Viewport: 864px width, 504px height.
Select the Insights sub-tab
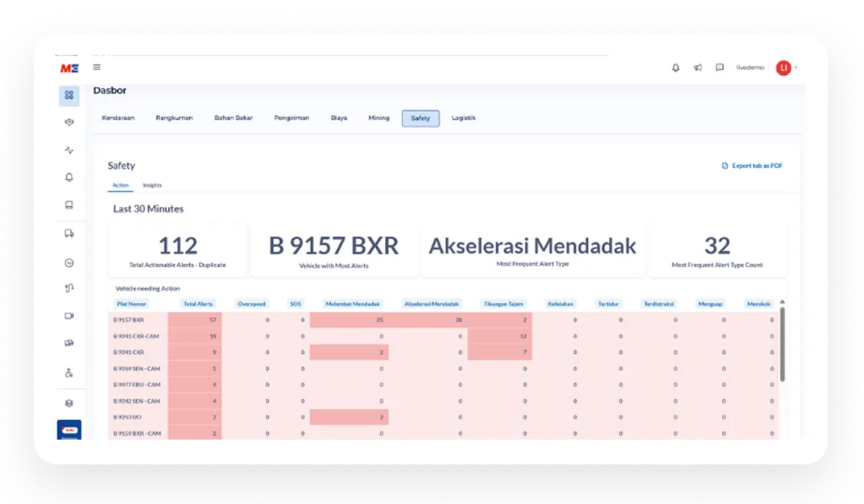pyautogui.click(x=152, y=185)
